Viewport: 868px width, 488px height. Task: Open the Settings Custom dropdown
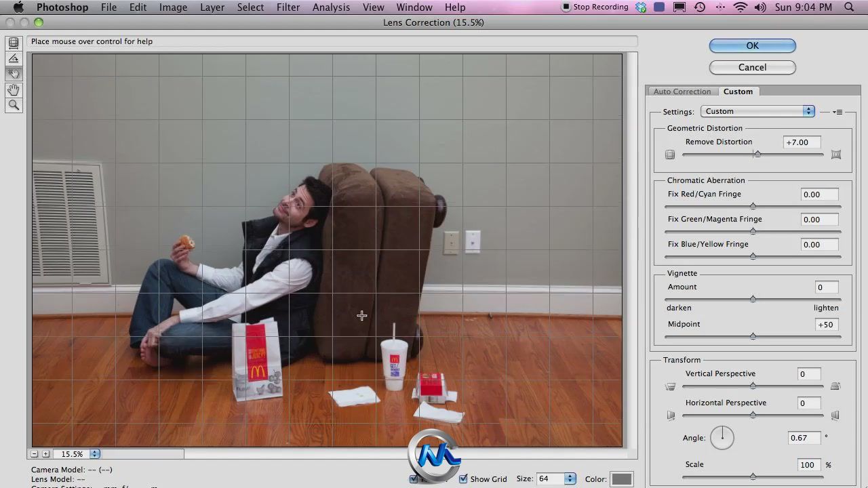pos(757,111)
